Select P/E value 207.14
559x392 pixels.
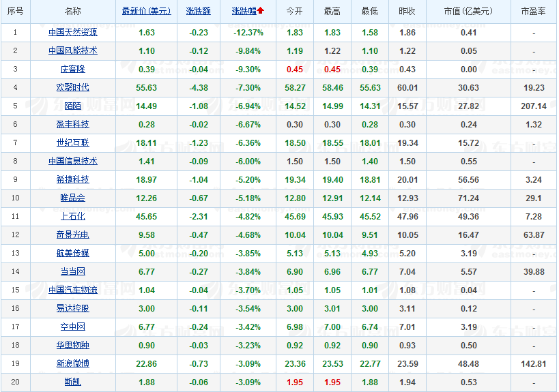click(x=534, y=106)
